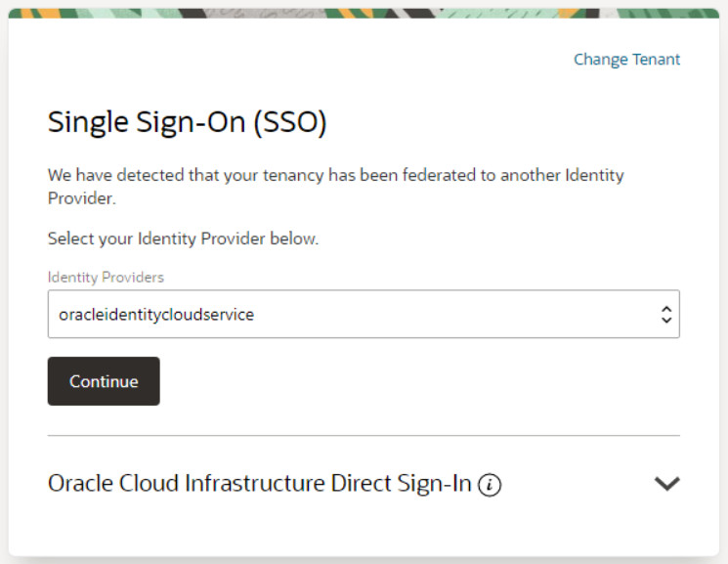The image size is (728, 564).
Task: Click "Select your Identity Provider below" text
Action: click(184, 238)
